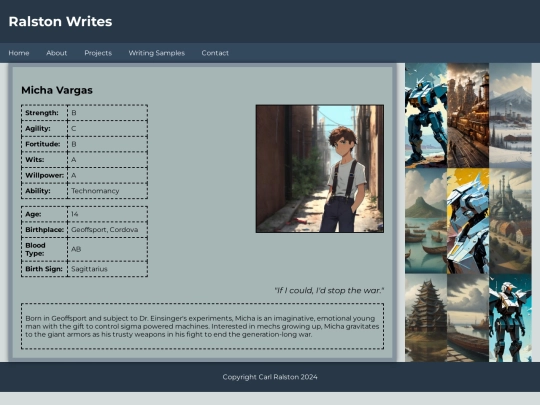This screenshot has width=540, height=405.
Task: Click the Sagittarius birth sign value
Action: point(89,269)
